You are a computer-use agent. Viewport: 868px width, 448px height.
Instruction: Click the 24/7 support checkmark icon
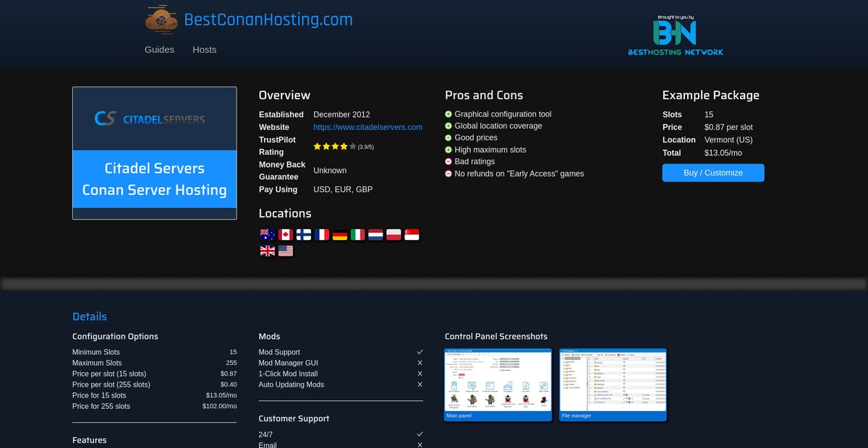click(x=420, y=434)
